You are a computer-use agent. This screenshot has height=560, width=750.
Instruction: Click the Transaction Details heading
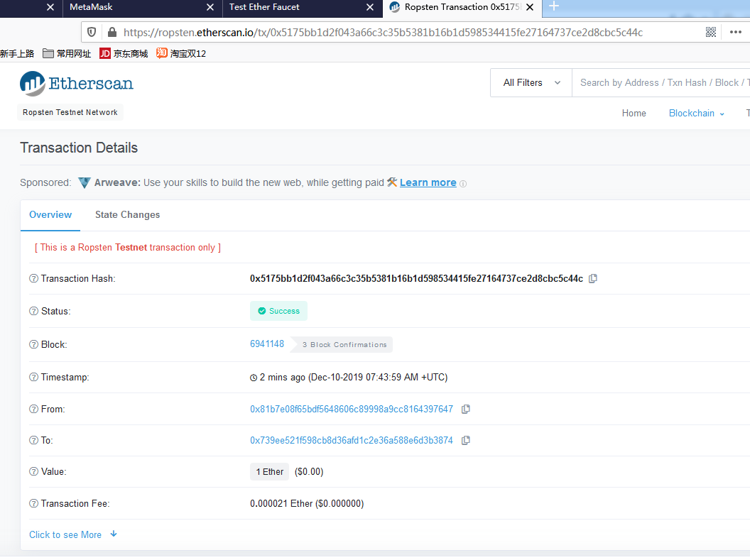pyautogui.click(x=79, y=148)
